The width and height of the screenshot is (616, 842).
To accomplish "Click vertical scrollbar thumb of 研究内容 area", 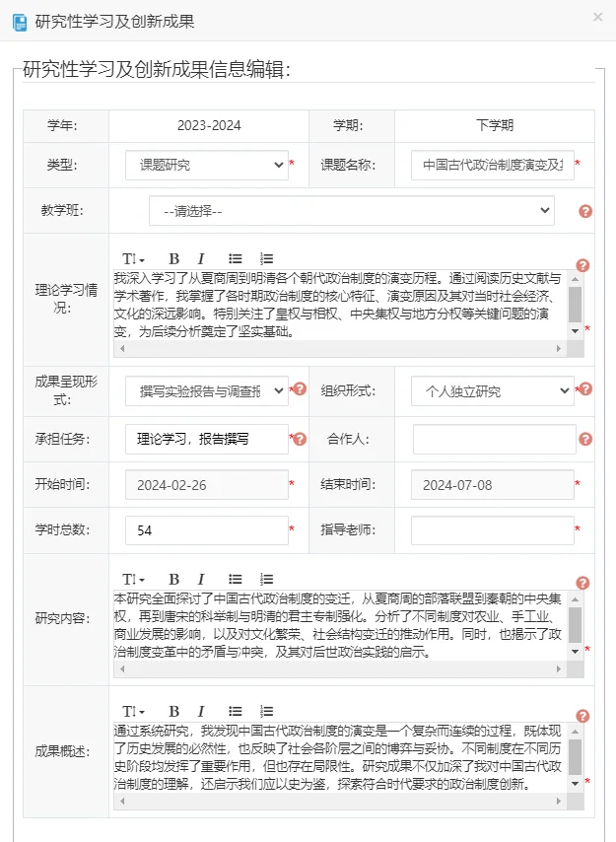I will [576, 625].
